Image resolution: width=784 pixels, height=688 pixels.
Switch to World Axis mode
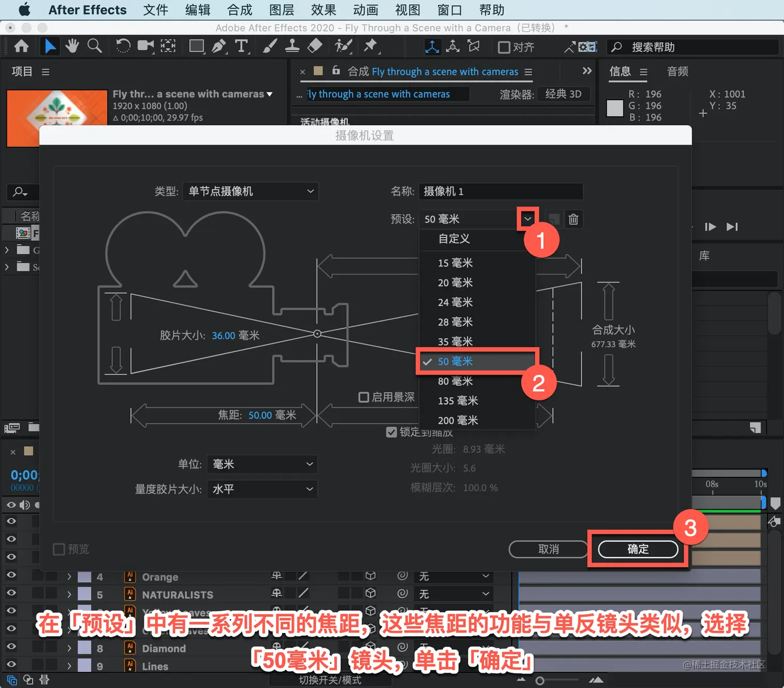point(453,47)
